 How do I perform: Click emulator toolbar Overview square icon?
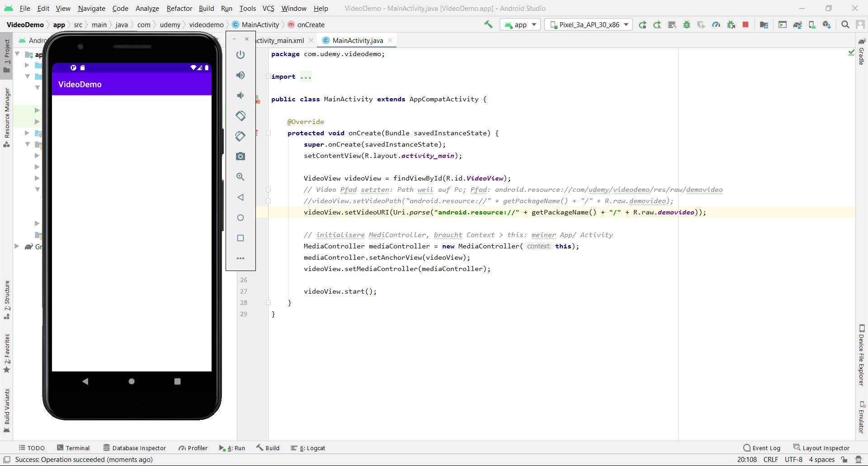coord(241,238)
